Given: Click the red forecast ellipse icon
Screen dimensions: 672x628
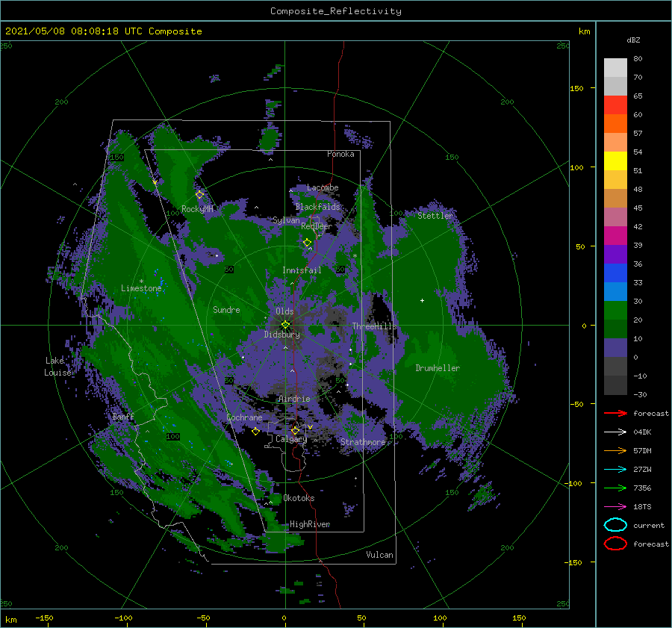Looking at the screenshot, I should coord(615,544).
